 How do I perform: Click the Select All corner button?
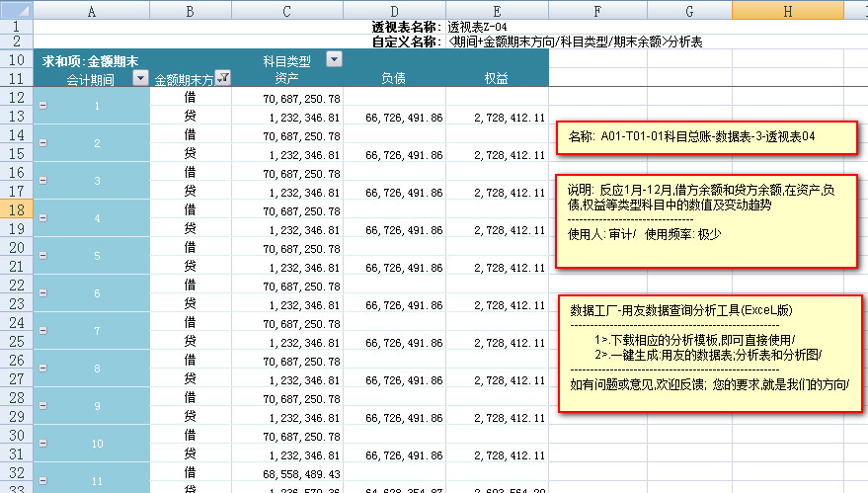pos(16,10)
